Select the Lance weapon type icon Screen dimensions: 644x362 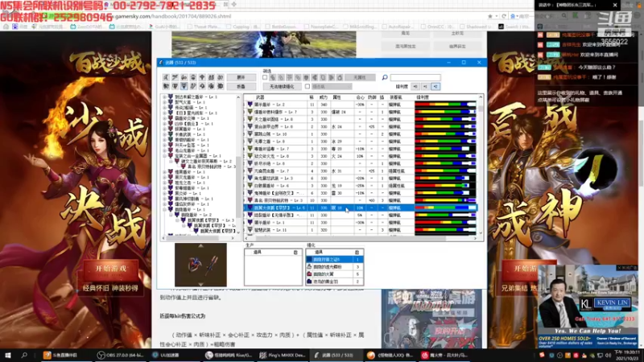coord(220,77)
